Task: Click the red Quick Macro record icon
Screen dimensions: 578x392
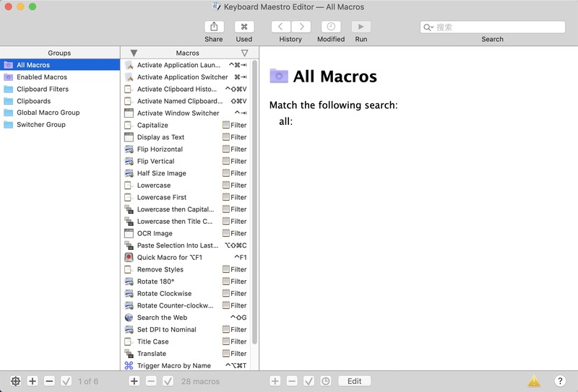Action: pyautogui.click(x=129, y=257)
